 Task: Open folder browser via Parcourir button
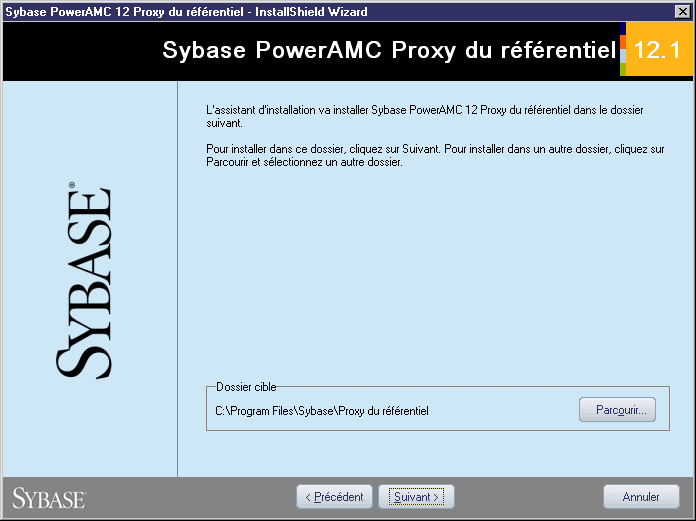click(617, 410)
